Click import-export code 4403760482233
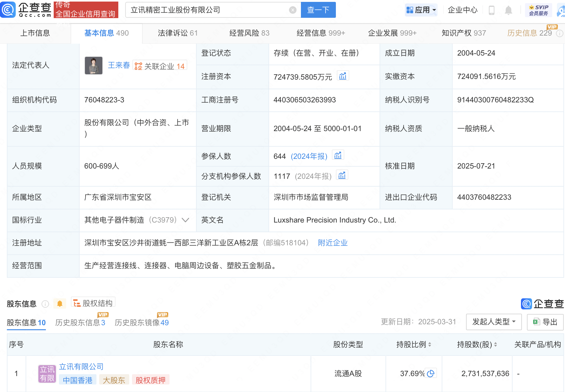The height and width of the screenshot is (392, 565). 484,197
